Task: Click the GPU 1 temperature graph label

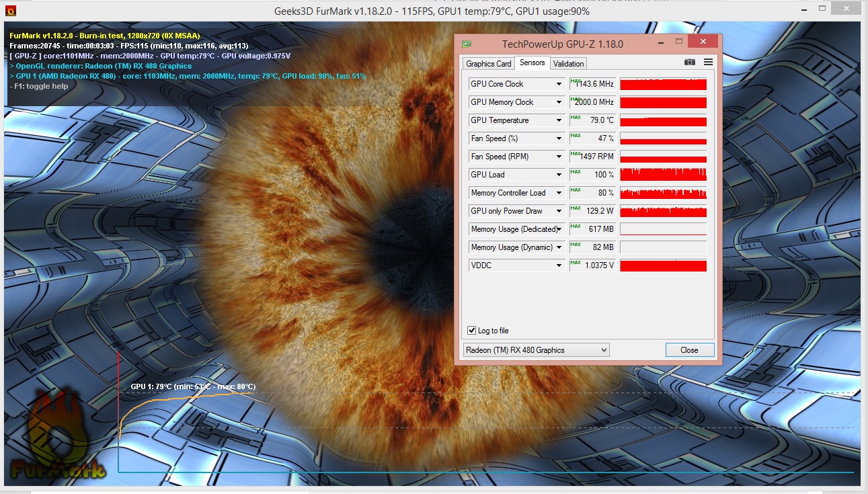Action: pos(193,386)
